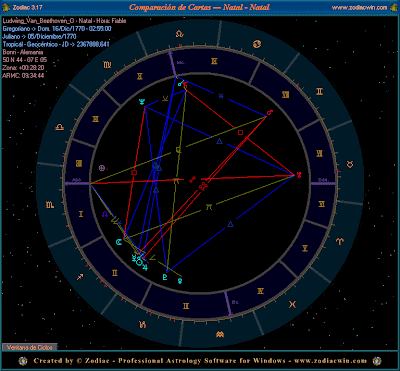Select the cyan Moon crescent glyph

coord(118,242)
